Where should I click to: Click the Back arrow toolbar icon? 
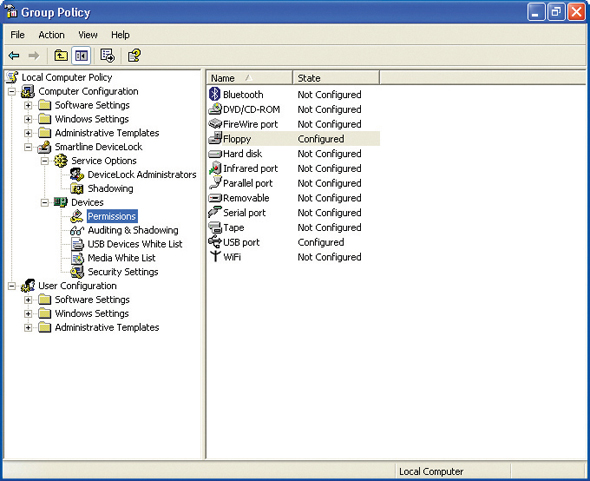(x=14, y=56)
